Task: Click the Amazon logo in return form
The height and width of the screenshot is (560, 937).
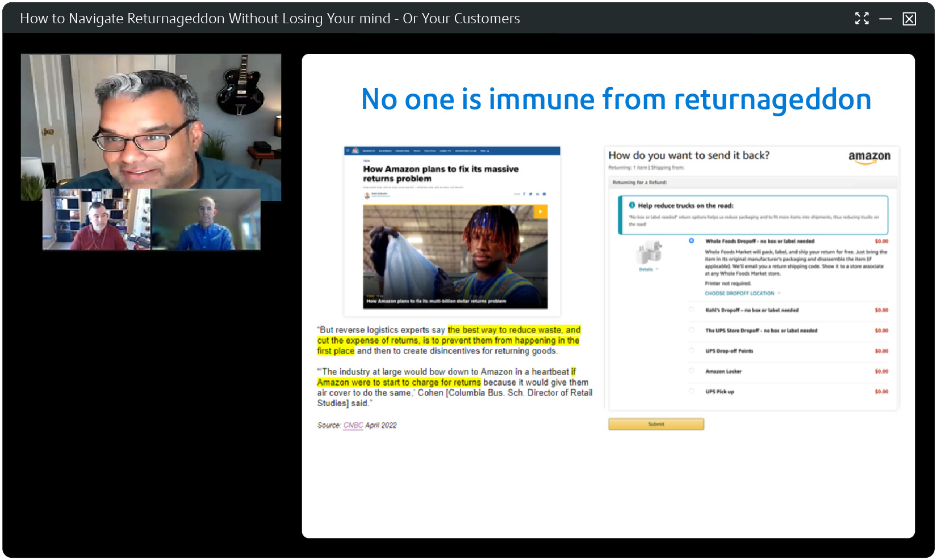Action: tap(869, 157)
